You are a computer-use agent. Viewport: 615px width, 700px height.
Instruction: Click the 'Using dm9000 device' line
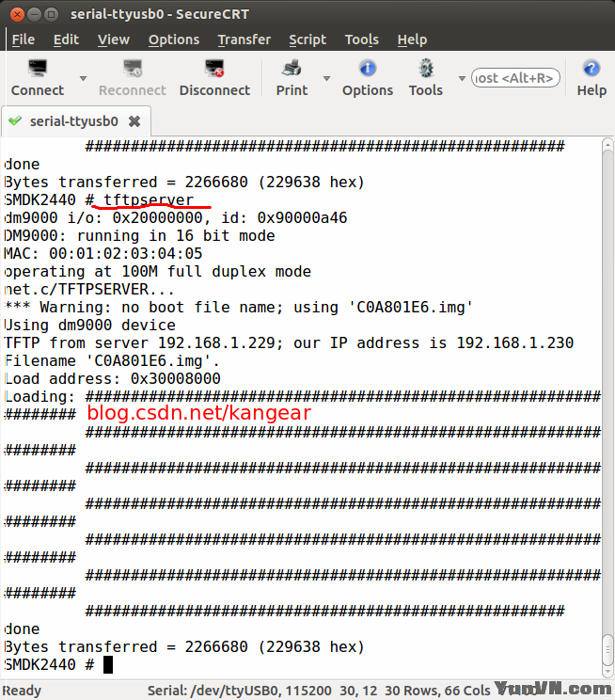(x=89, y=325)
